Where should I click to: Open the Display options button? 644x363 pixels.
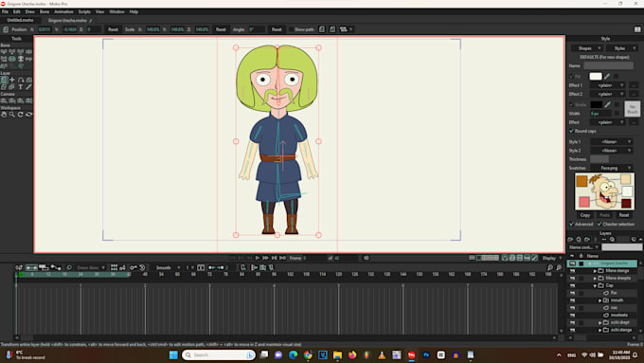coord(551,258)
